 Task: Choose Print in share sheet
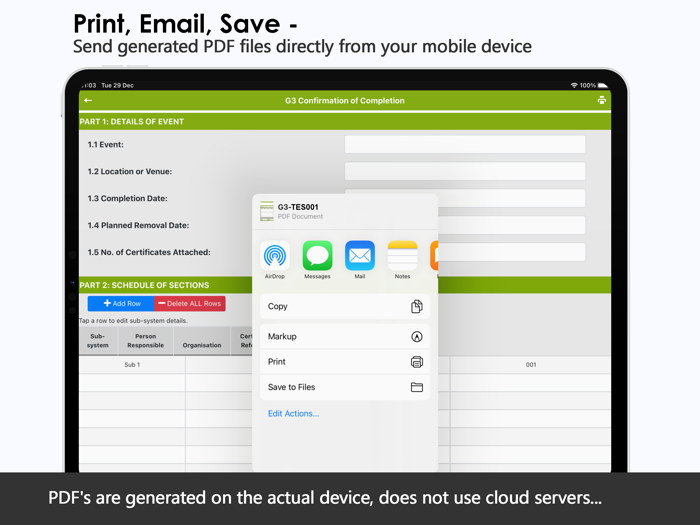345,362
